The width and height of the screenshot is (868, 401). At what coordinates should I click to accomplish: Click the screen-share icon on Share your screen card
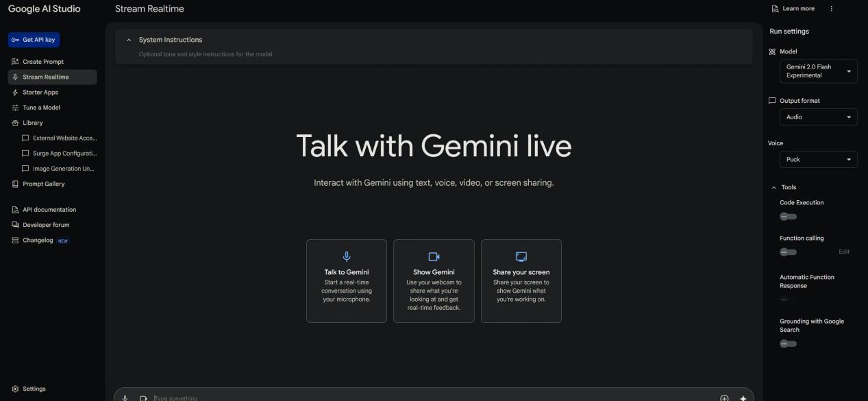point(521,256)
